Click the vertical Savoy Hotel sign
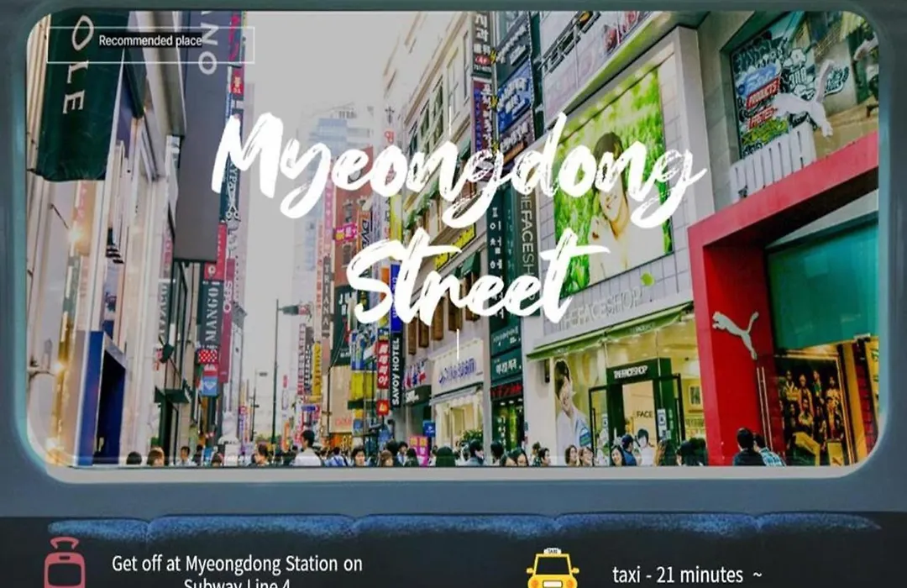907x588 pixels. click(396, 370)
